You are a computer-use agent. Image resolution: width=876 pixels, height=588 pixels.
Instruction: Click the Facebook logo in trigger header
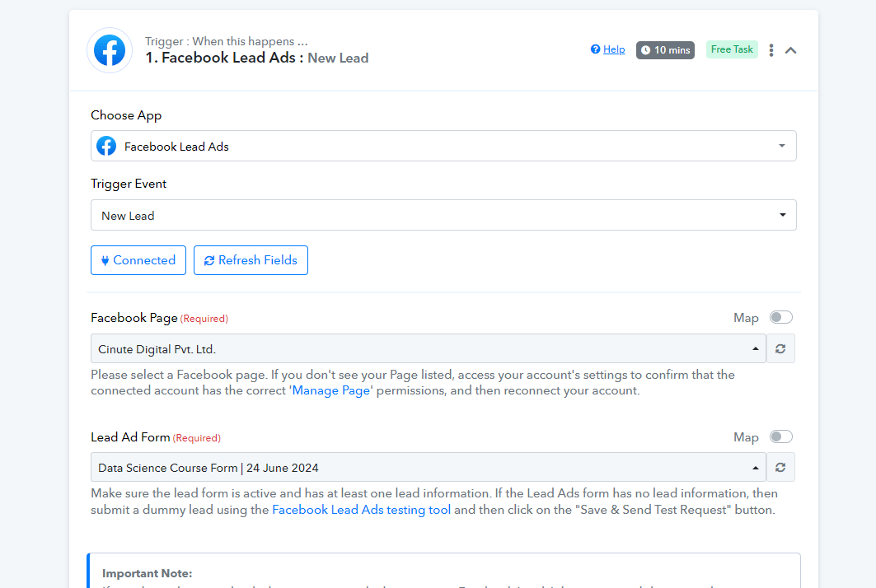click(110, 50)
